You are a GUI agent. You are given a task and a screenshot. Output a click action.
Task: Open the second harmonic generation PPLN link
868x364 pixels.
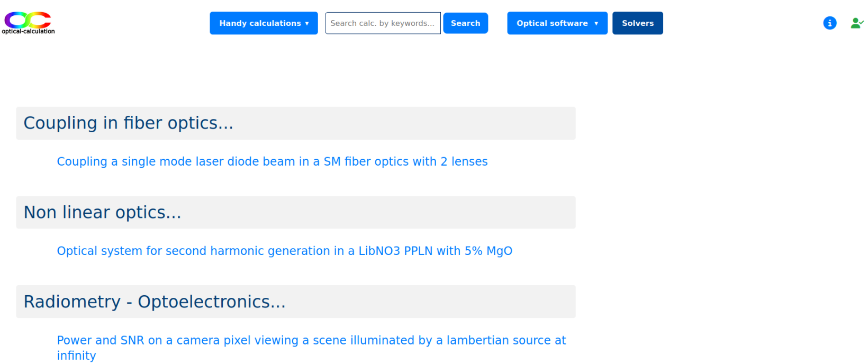(285, 251)
